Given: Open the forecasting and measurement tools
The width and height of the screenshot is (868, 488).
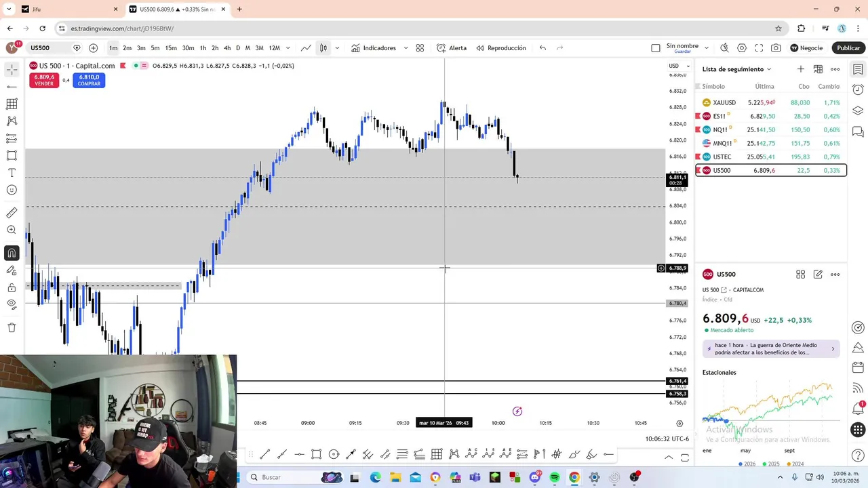Looking at the screenshot, I should [x=12, y=138].
